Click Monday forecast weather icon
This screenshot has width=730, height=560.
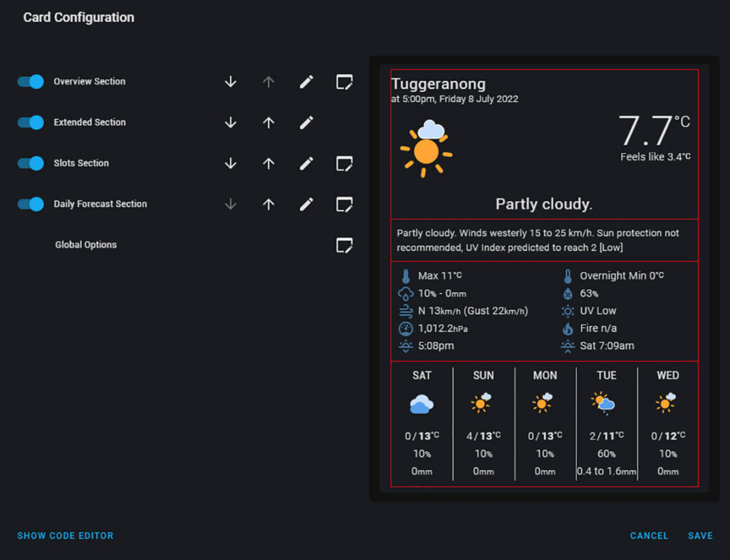543,403
